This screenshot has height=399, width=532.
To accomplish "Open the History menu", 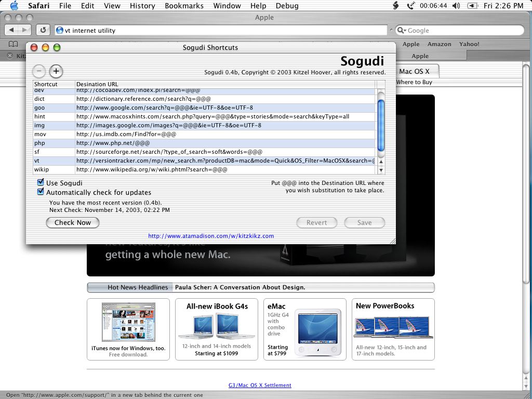I will pyautogui.click(x=142, y=5).
